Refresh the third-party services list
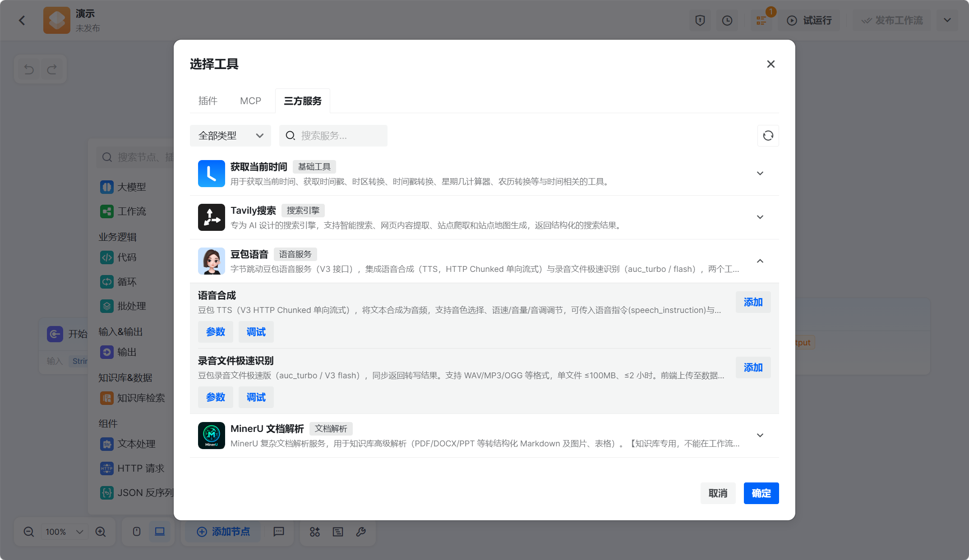Image resolution: width=969 pixels, height=560 pixels. [x=768, y=136]
